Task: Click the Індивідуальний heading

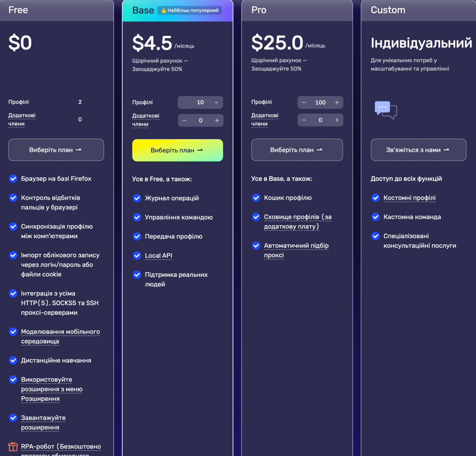Action: point(421,43)
